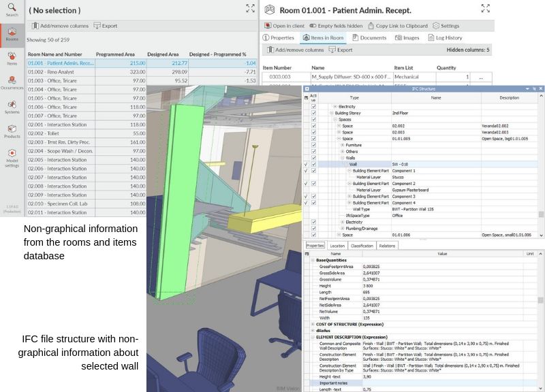Open the Classification tab
The width and height of the screenshot is (545, 392).
tap(362, 246)
